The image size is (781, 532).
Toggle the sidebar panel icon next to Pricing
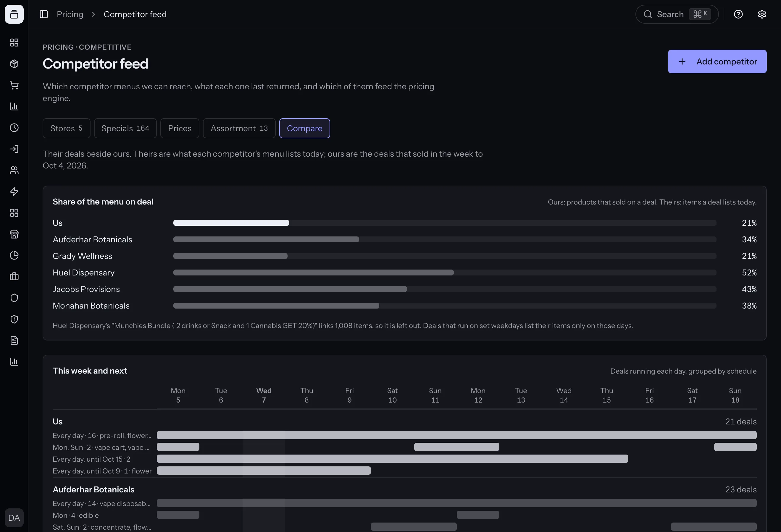point(44,14)
